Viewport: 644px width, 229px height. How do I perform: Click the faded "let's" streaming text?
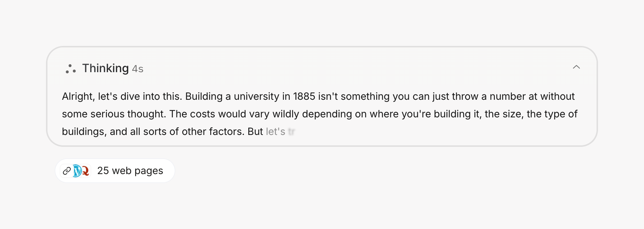pos(275,132)
